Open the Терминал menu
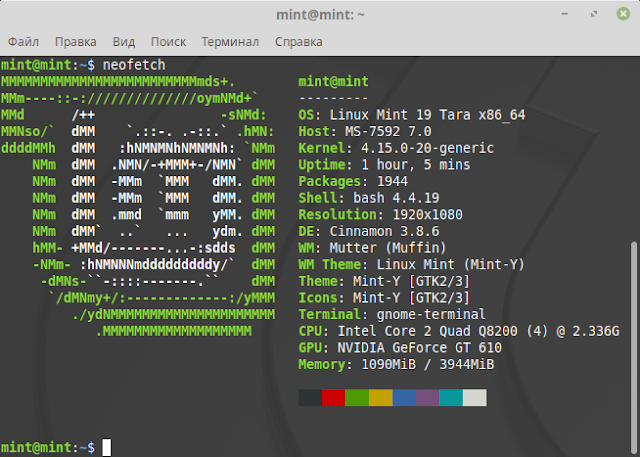Viewport: 640px width, 457px height. 230,42
